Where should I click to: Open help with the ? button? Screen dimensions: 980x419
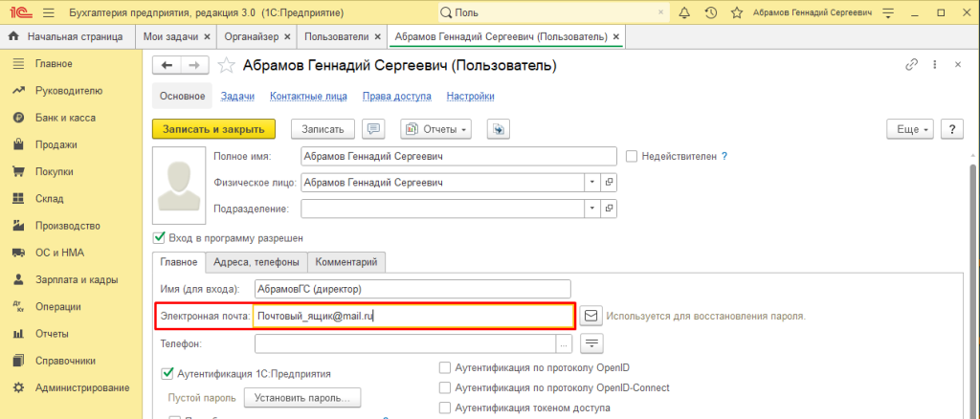tap(952, 129)
